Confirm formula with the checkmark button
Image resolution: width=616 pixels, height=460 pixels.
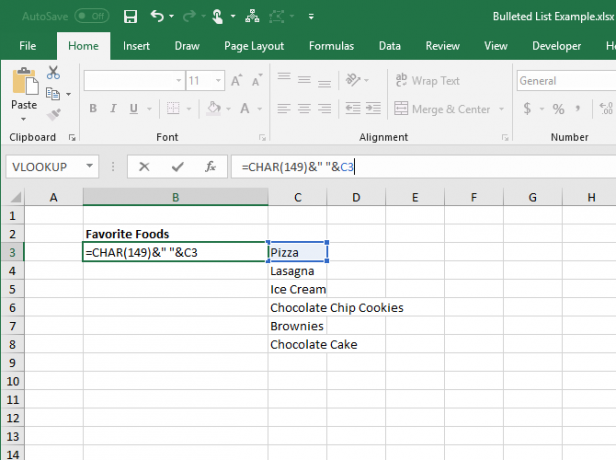coord(178,167)
